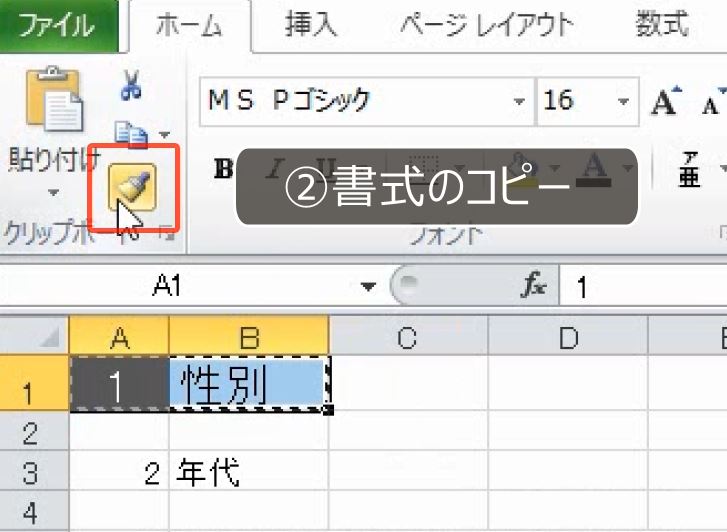Switch to the 挿入 tab

[x=311, y=25]
